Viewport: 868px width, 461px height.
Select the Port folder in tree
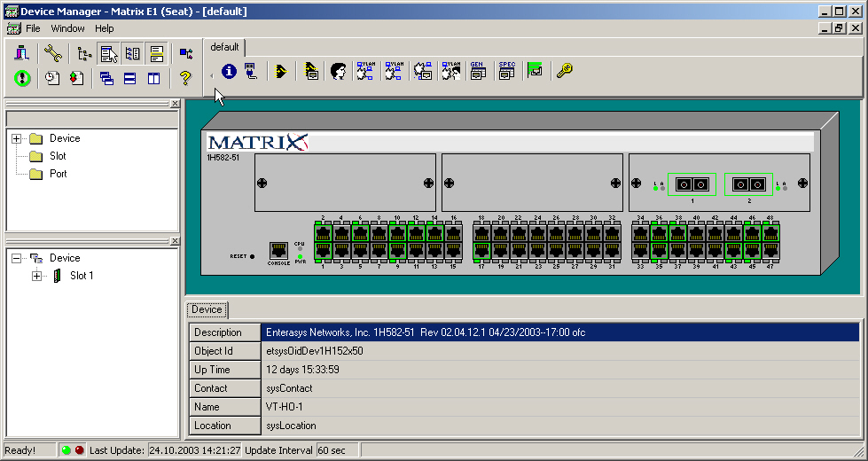point(58,174)
